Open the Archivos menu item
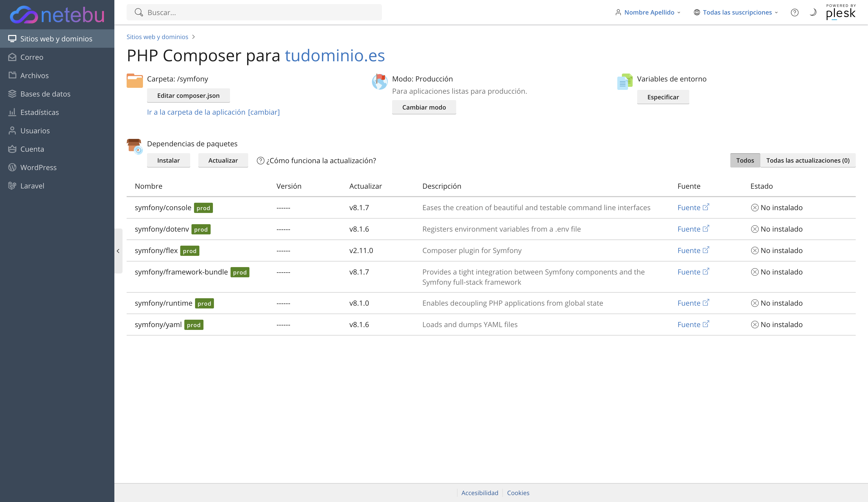 tap(57, 75)
